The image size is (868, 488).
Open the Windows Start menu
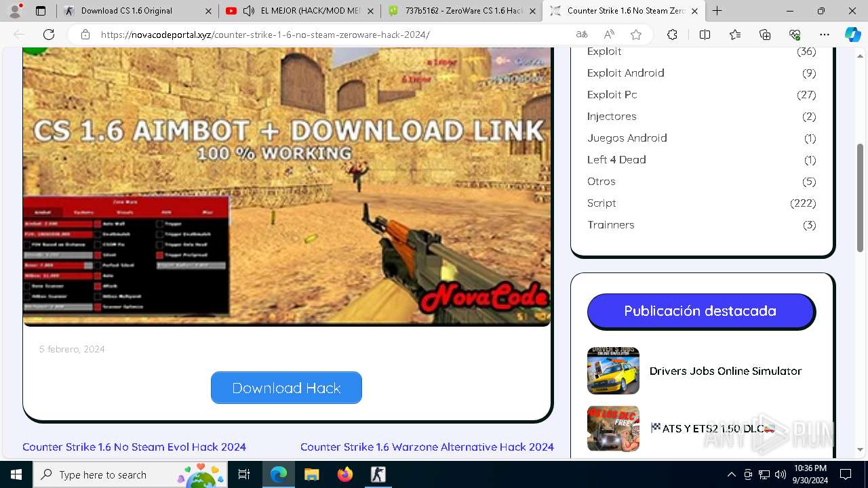click(16, 474)
